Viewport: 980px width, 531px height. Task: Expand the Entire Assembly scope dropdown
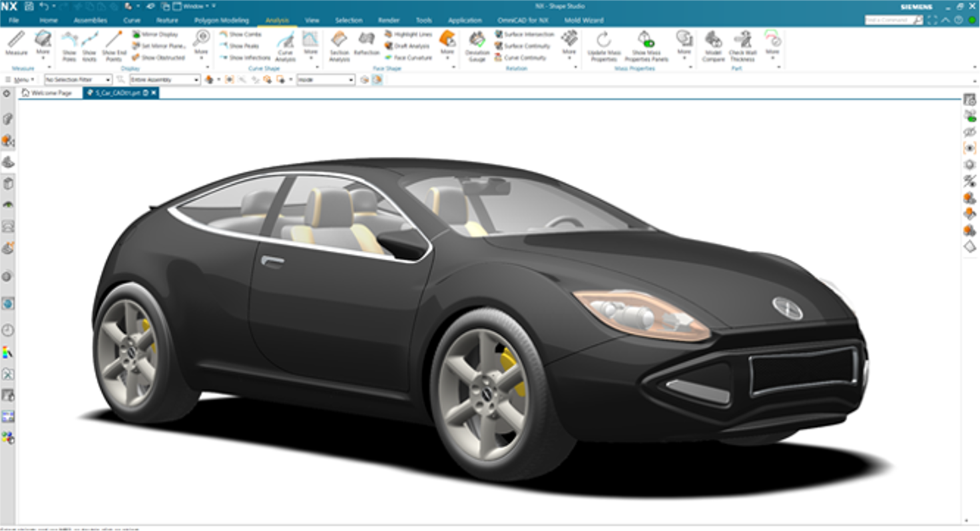(x=164, y=80)
